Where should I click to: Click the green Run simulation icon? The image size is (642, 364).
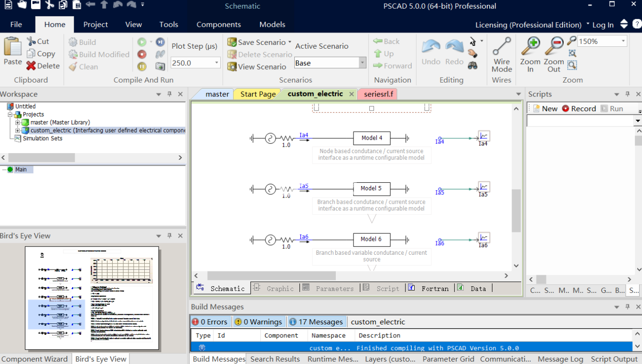pyautogui.click(x=142, y=42)
